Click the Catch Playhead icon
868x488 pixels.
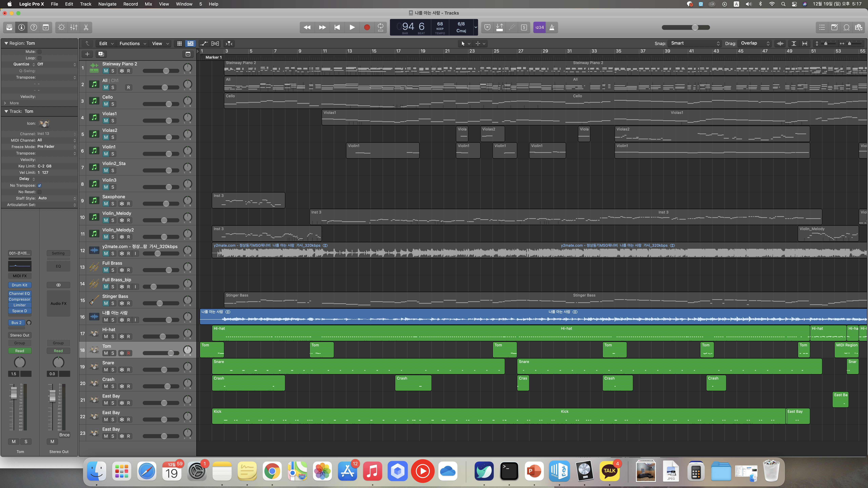[x=229, y=43]
